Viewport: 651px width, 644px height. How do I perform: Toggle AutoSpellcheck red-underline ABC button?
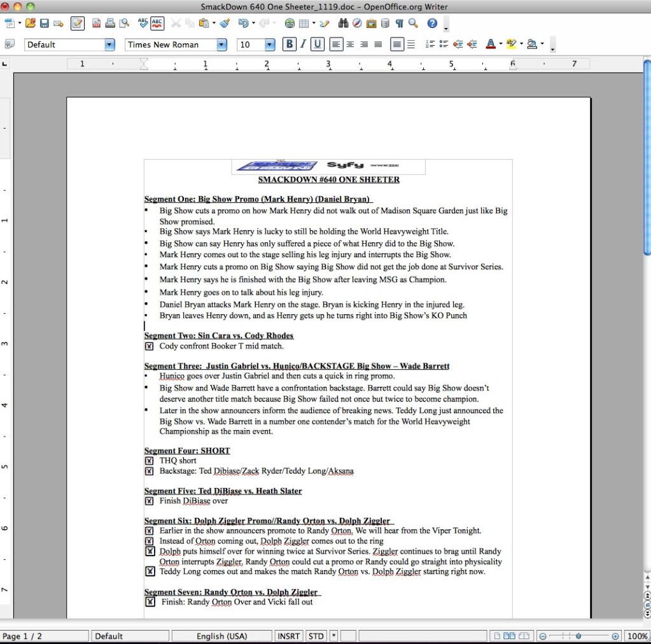point(157,24)
